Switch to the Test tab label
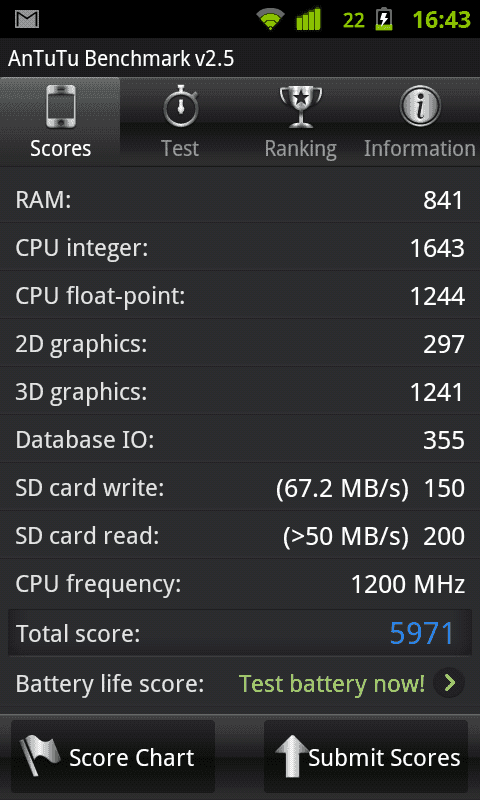 [x=180, y=148]
